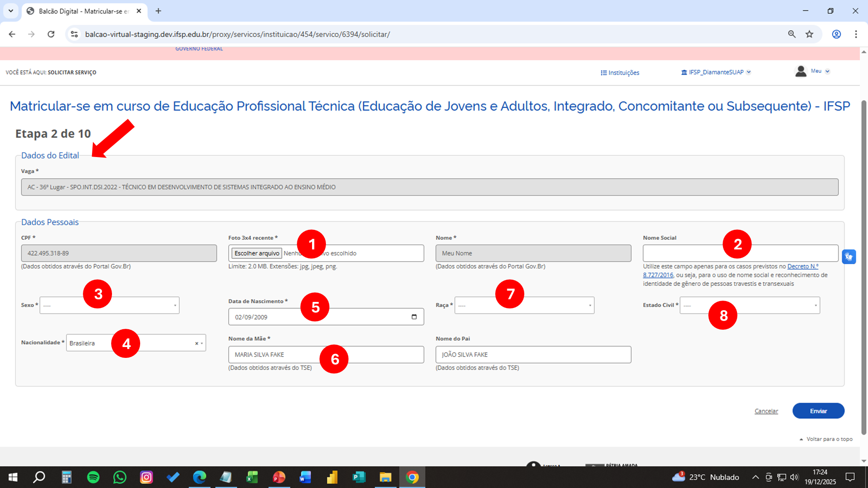Open the Instituições menu
This screenshot has height=488, width=868.
tap(620, 73)
